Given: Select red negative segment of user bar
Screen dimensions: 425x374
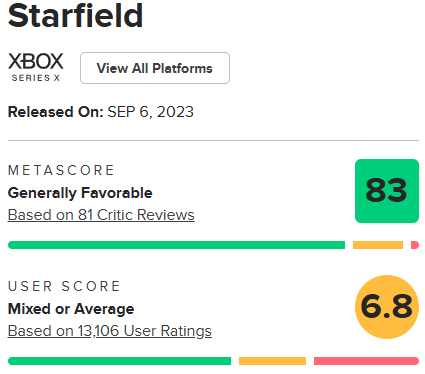Looking at the screenshot, I should [x=366, y=361].
